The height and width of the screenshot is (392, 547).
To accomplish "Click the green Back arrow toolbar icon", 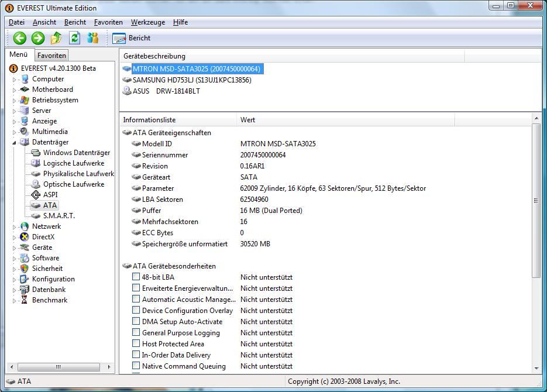I will (x=20, y=38).
